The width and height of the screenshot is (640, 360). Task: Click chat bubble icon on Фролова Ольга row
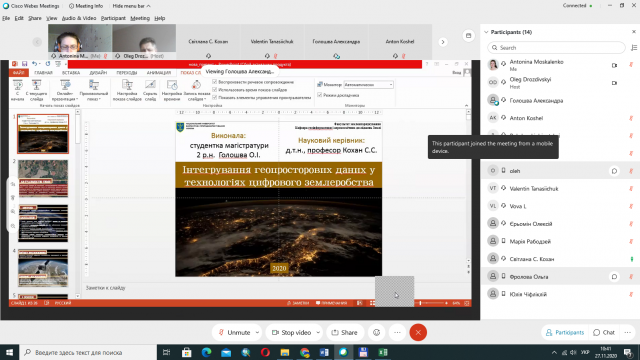point(614,277)
